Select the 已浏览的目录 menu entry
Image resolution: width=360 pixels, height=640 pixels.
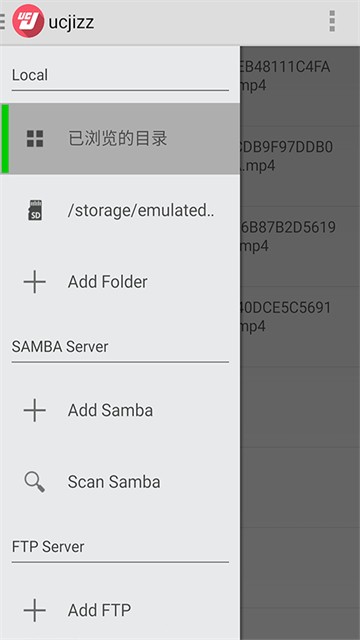(120, 139)
